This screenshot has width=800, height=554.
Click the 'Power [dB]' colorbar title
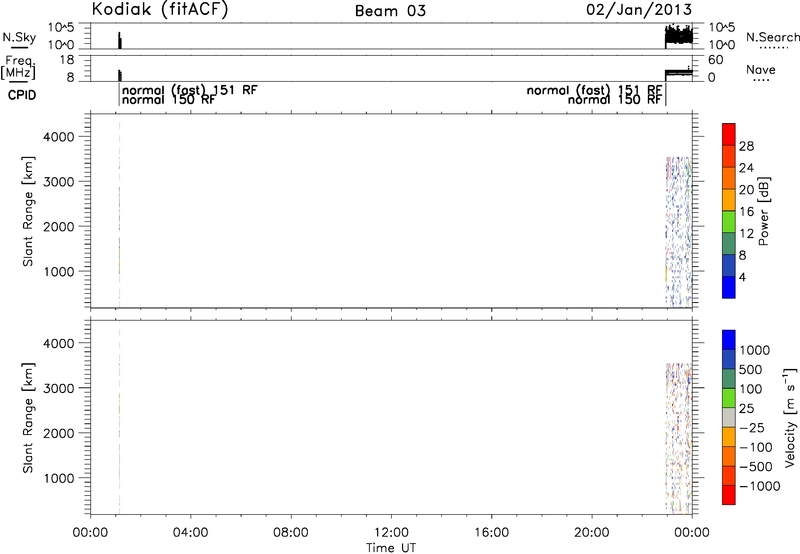pos(764,211)
